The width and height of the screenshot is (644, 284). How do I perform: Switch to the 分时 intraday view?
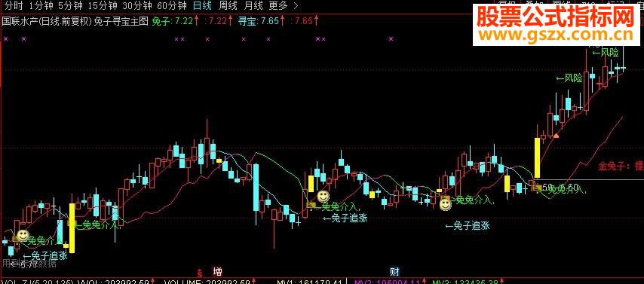14,6
